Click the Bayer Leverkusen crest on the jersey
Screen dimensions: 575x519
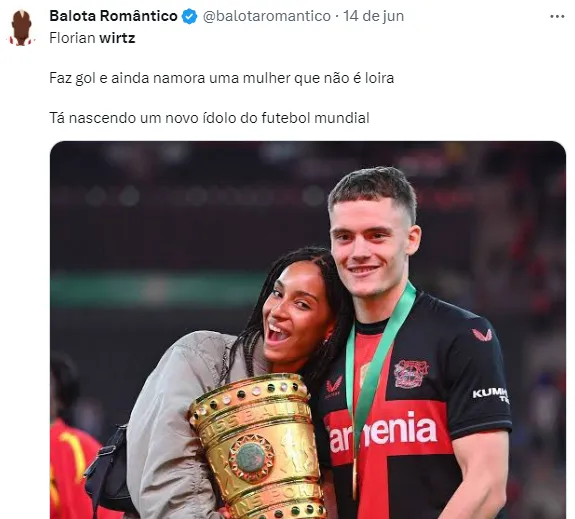(411, 374)
